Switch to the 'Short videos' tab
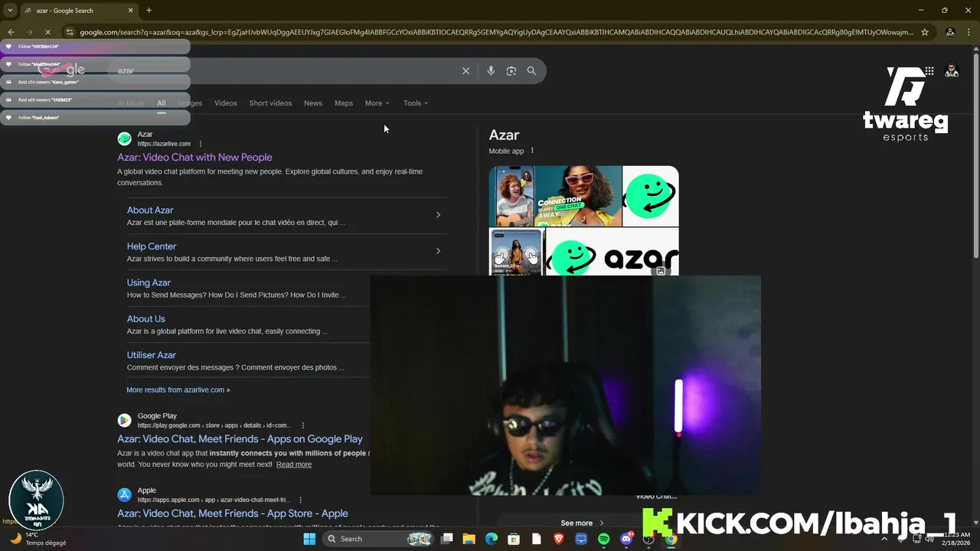 tap(270, 103)
